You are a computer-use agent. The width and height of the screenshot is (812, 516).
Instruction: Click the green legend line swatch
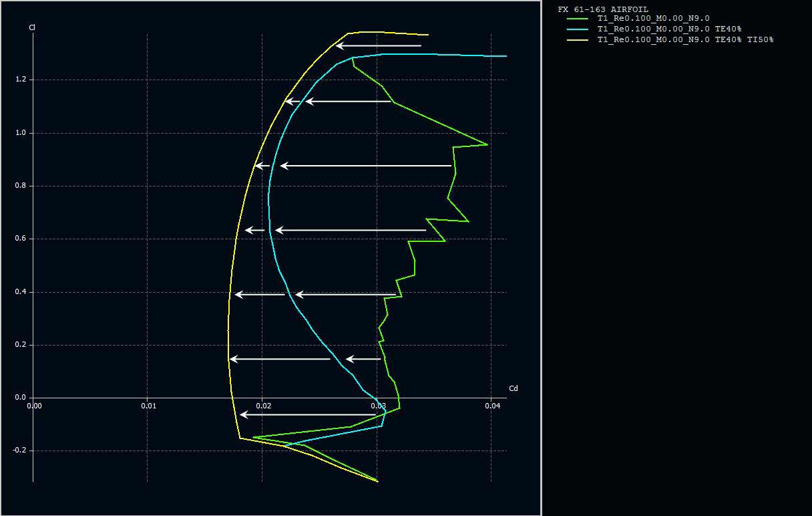(578, 19)
